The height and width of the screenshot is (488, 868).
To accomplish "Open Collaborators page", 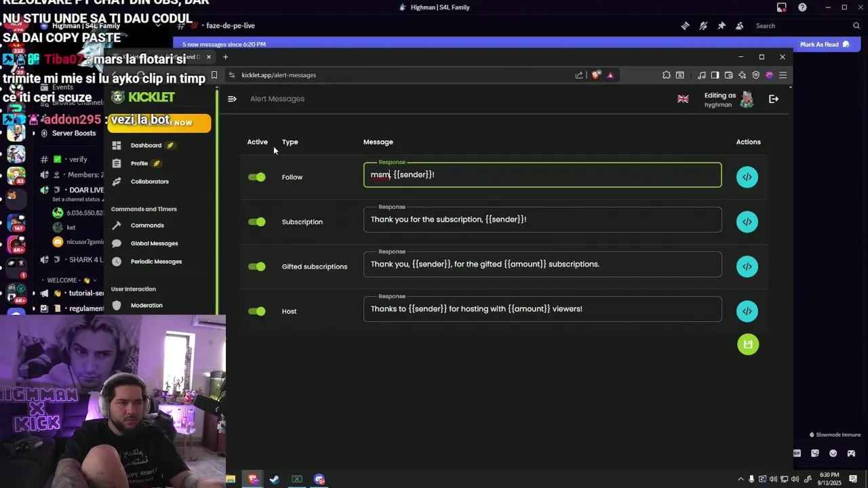I will [x=149, y=182].
